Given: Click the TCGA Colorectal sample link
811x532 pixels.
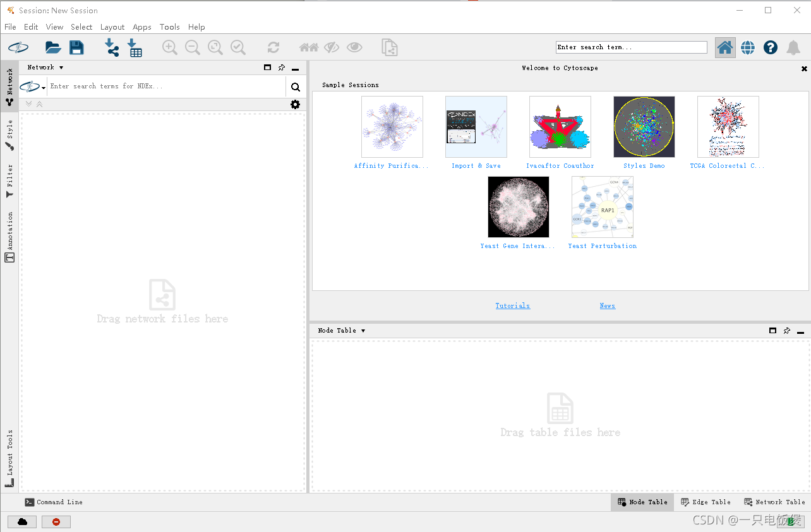Looking at the screenshot, I should [728, 166].
